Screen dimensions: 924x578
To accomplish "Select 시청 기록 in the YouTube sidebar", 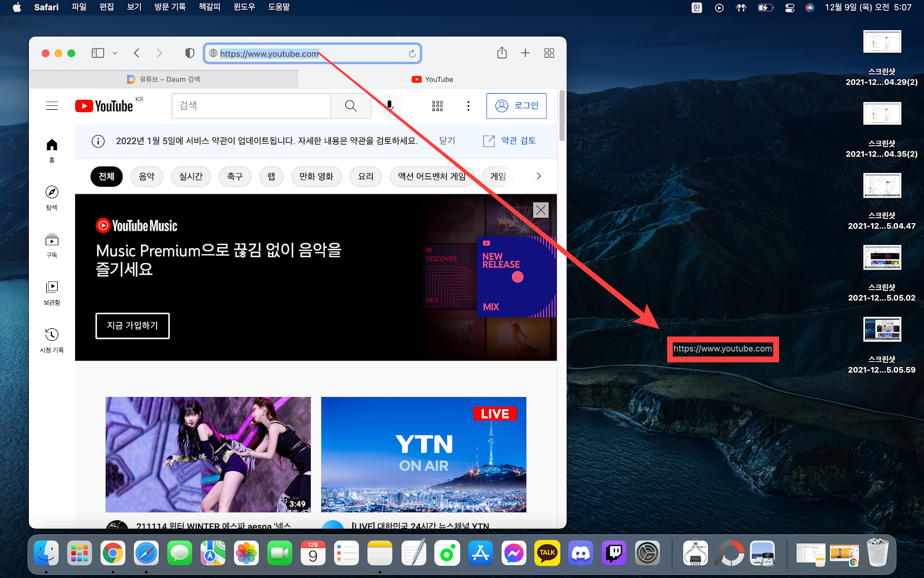I will coord(52,340).
